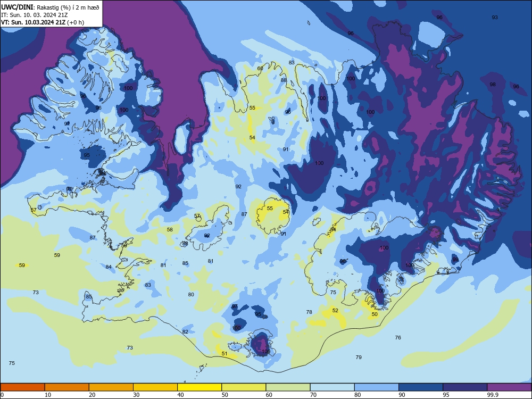Image resolution: width=532 pixels, height=399 pixels.
Task: Click the golden 30–40 legend swatch
Action: point(155,387)
